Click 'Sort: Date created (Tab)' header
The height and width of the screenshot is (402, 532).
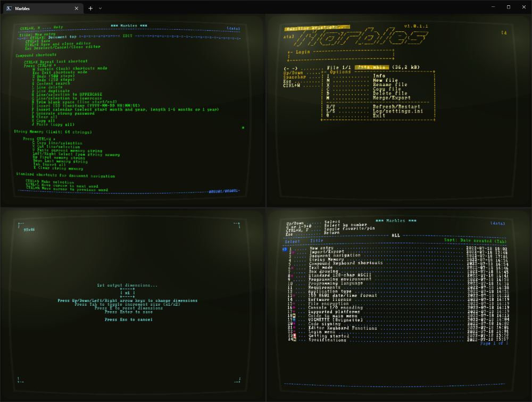[x=475, y=240]
